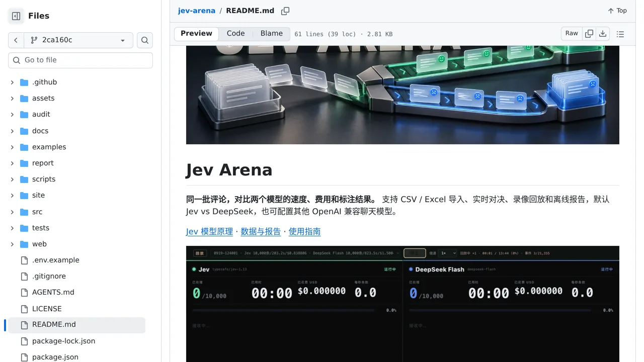
Task: Open the docs folder
Action: coord(40,131)
